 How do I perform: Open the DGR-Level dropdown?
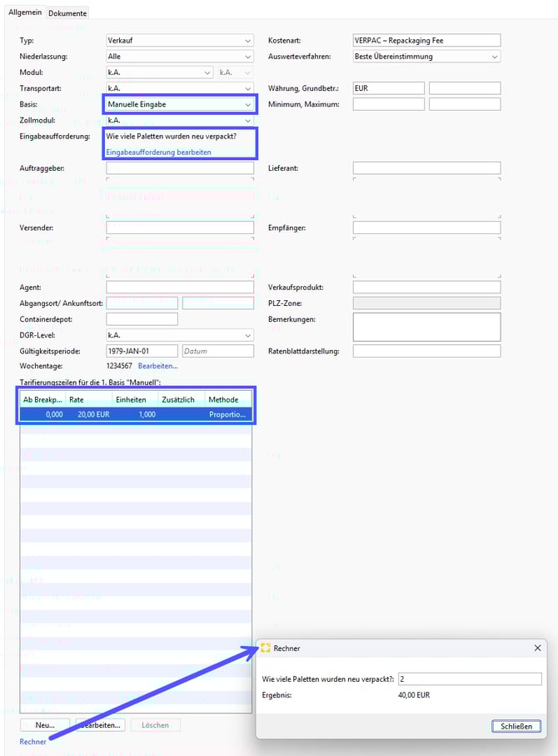[x=180, y=335]
